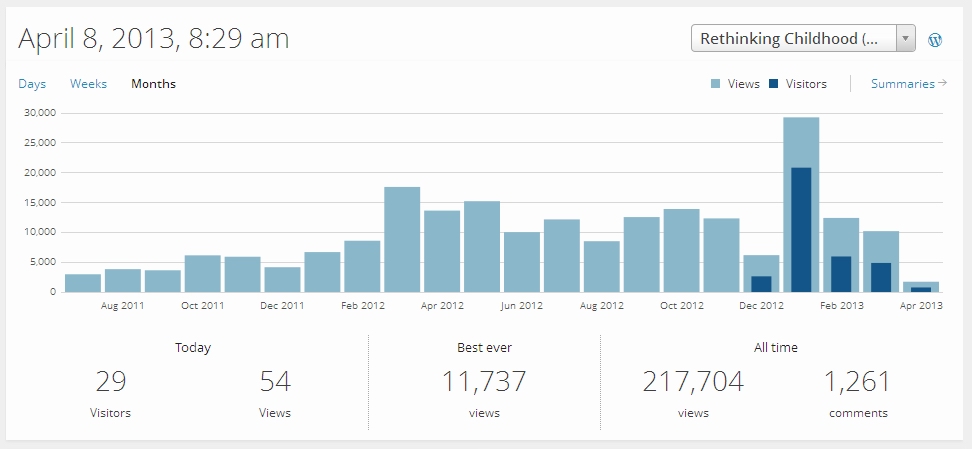Click the arrow next to Summaries

[x=942, y=84]
